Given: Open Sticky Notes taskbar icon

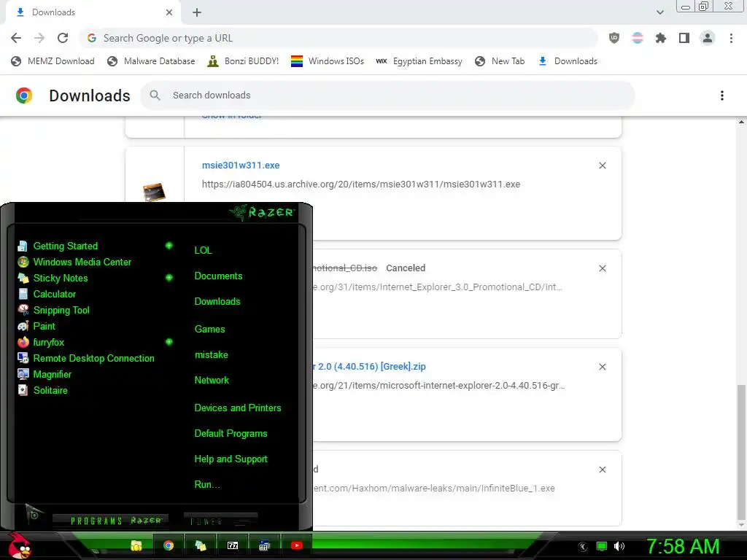Looking at the screenshot, I should 201,545.
